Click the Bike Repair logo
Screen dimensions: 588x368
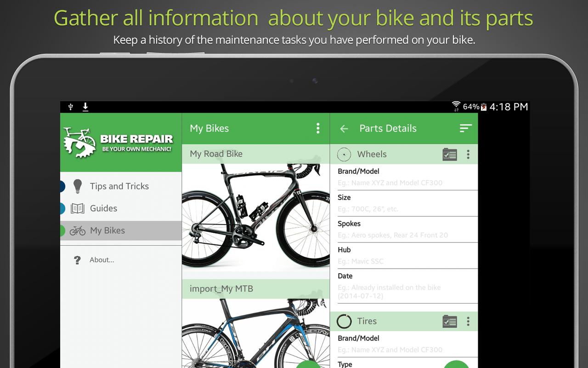(x=118, y=143)
